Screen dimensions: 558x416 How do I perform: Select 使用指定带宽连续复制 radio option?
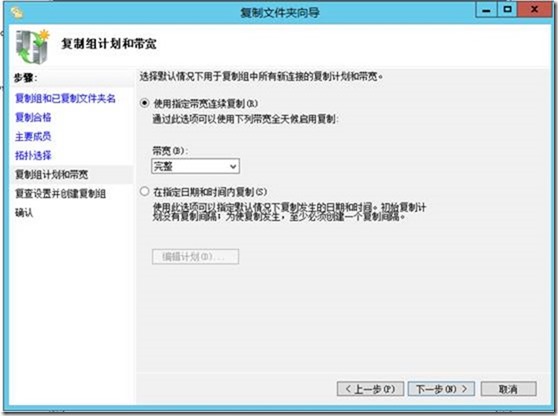(144, 104)
